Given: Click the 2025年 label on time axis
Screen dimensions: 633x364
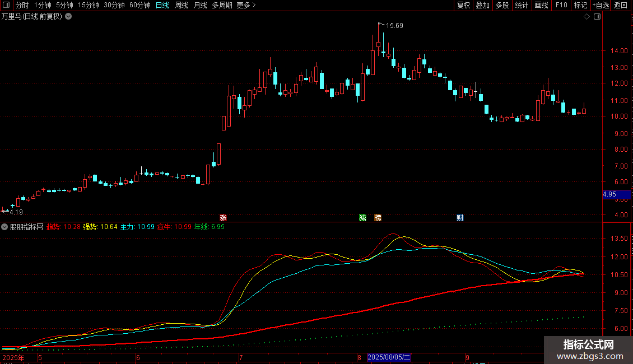Looking at the screenshot, I should (x=13, y=357).
